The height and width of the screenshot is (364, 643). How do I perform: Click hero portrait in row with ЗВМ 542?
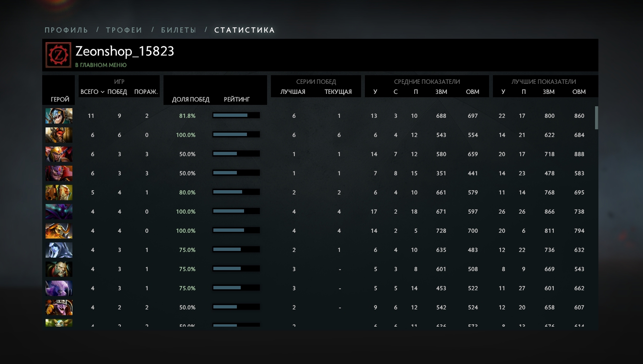pos(59,307)
